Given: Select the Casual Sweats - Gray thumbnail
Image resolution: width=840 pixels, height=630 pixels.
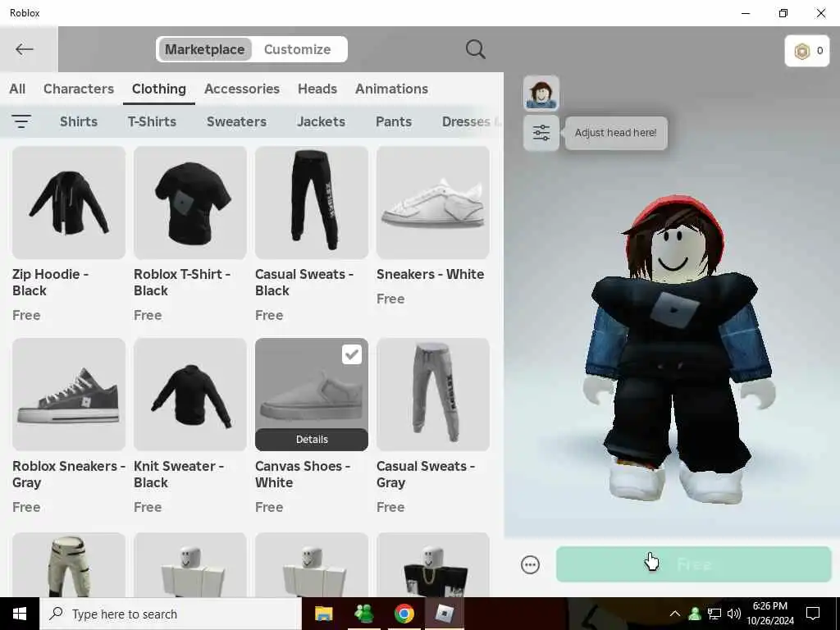Looking at the screenshot, I should [433, 395].
